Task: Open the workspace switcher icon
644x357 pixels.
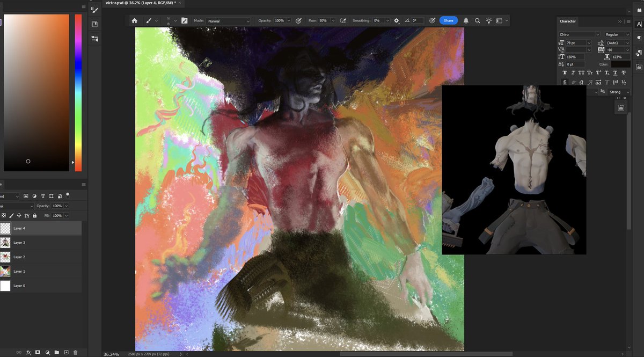Action: [x=499, y=21]
